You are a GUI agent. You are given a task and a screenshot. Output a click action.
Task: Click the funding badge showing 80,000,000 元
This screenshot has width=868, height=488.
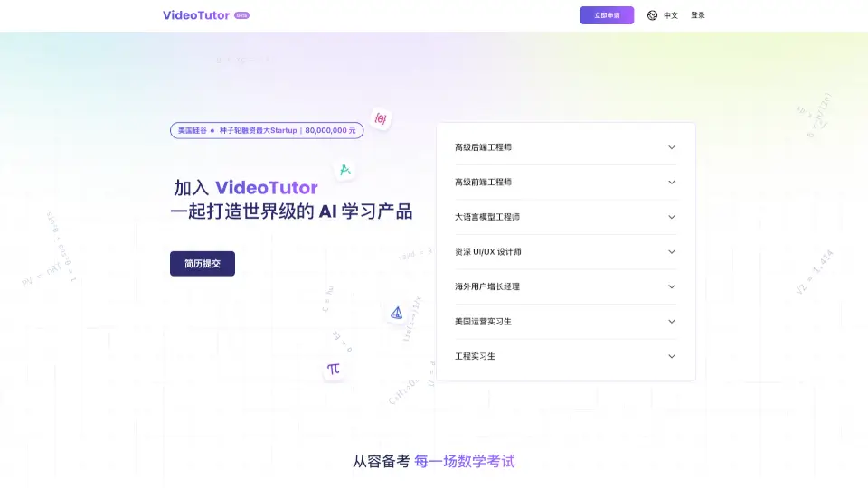tap(267, 130)
